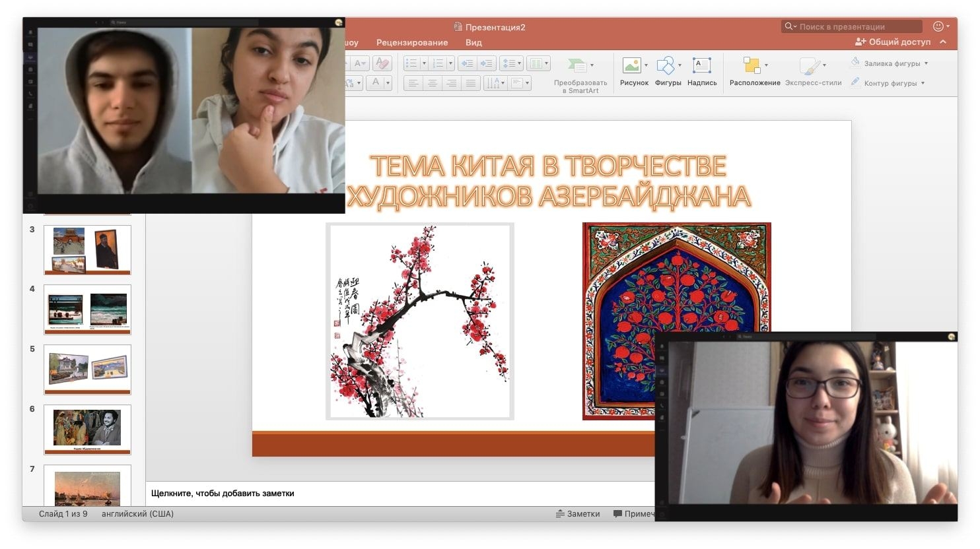Click the Teams profile avatar in top-left window
Image resolution: width=980 pixels, height=549 pixels.
tap(339, 22)
